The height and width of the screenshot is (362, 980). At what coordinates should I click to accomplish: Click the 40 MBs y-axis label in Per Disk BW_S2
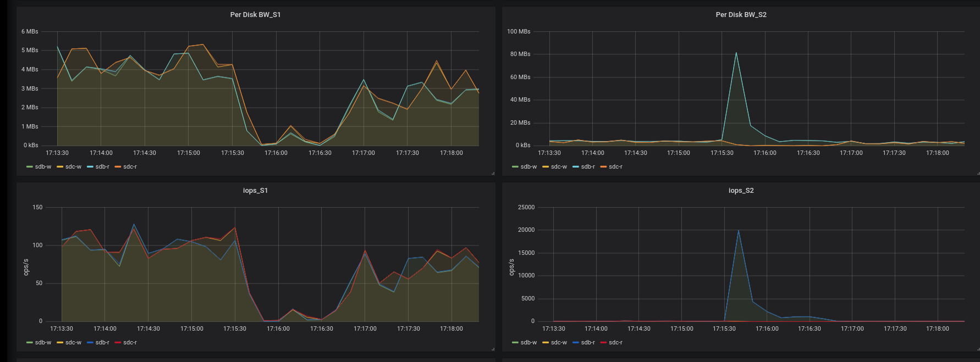click(x=520, y=99)
